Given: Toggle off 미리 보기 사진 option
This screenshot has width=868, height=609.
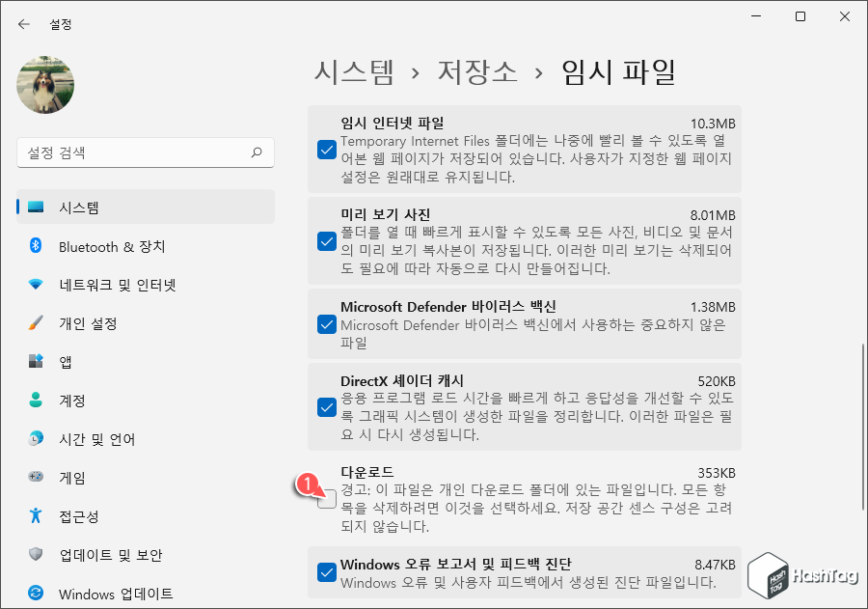Looking at the screenshot, I should (x=326, y=241).
